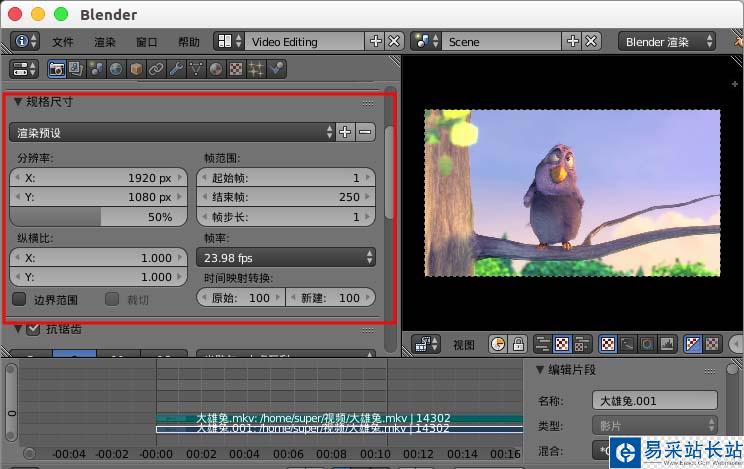
Task: Toggle the lock time to other windows button
Action: [x=518, y=344]
